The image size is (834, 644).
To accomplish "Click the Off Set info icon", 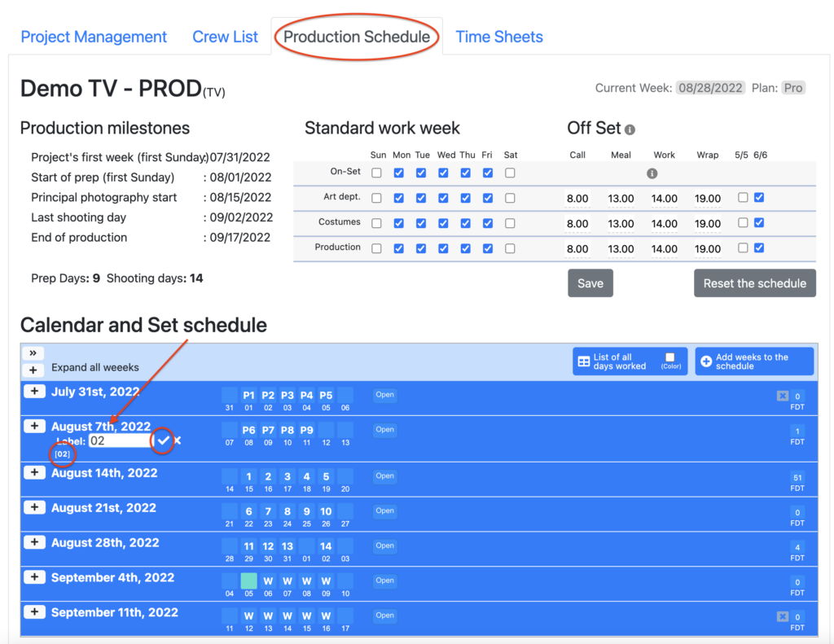I will pos(630,129).
